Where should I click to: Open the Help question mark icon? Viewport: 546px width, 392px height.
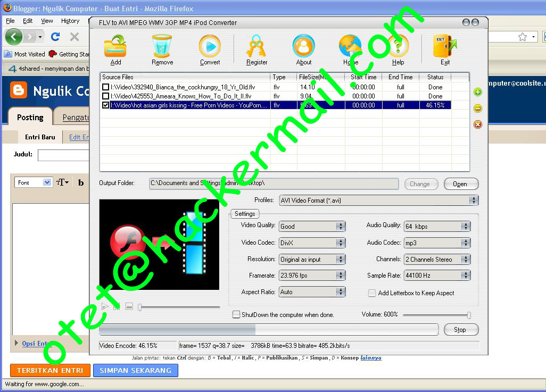point(398,46)
